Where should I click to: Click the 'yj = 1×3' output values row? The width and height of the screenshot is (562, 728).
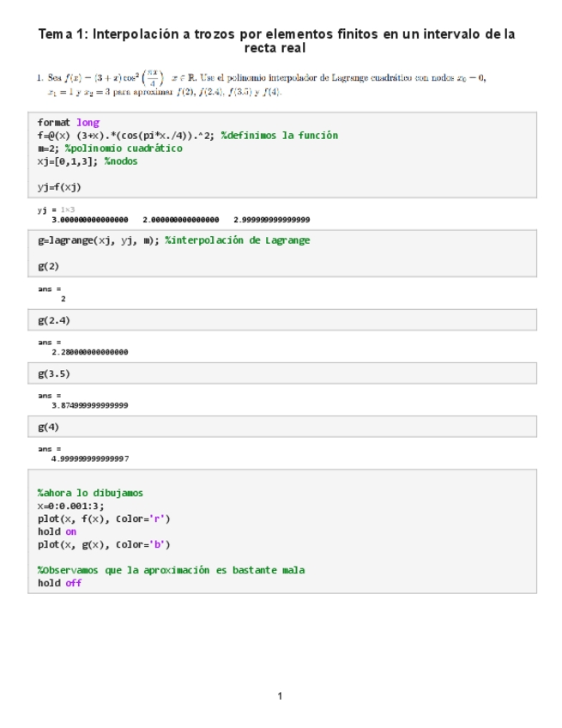[180, 220]
